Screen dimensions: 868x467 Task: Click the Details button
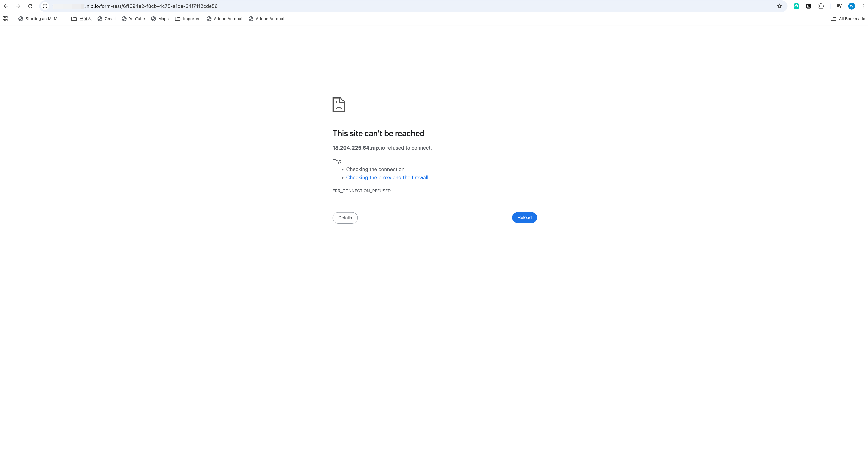tap(345, 218)
